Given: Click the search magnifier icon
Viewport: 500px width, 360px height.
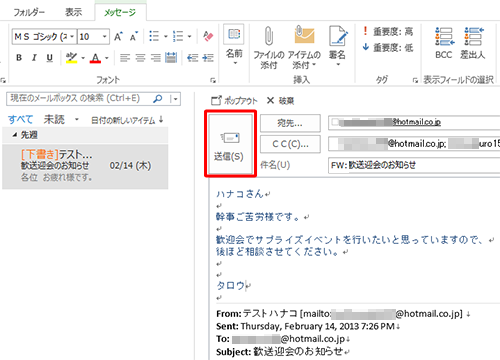Looking at the screenshot, I should tap(158, 99).
